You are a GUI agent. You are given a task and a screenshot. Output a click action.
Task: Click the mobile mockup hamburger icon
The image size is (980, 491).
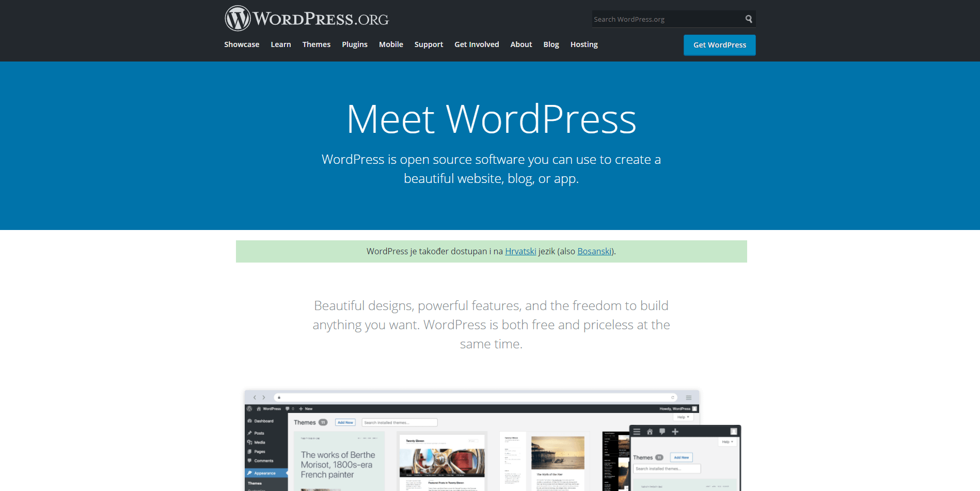click(x=637, y=432)
